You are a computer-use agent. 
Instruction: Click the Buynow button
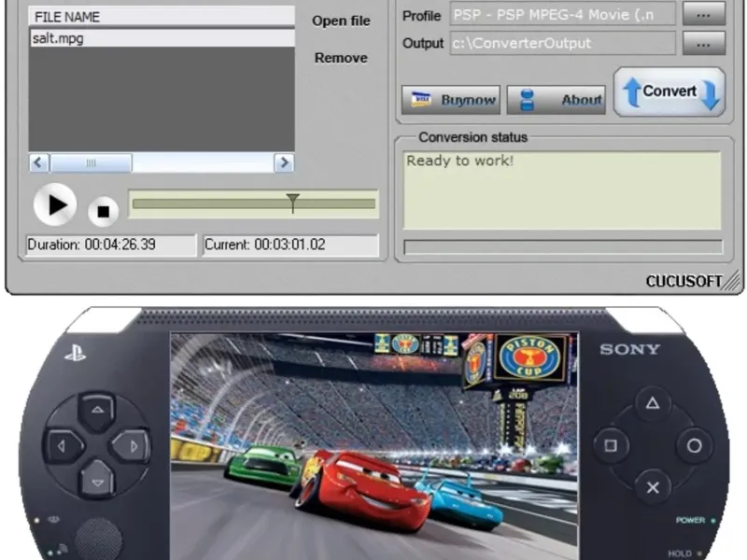pos(451,100)
